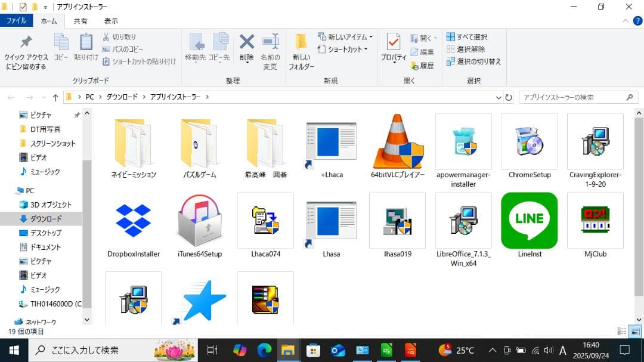Viewport: 644px width, 362px height.
Task: Click the Rename (名前の変更) ribbon button
Action: point(270,51)
